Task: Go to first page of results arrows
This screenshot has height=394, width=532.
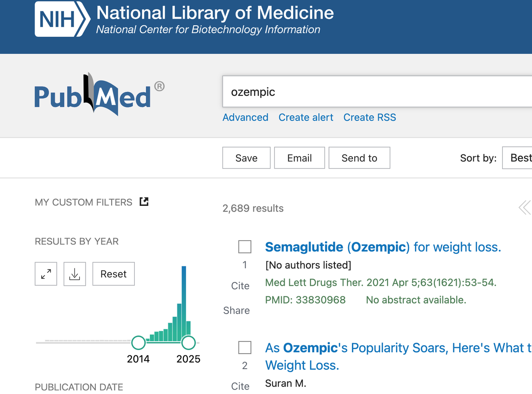Action: [x=524, y=207]
